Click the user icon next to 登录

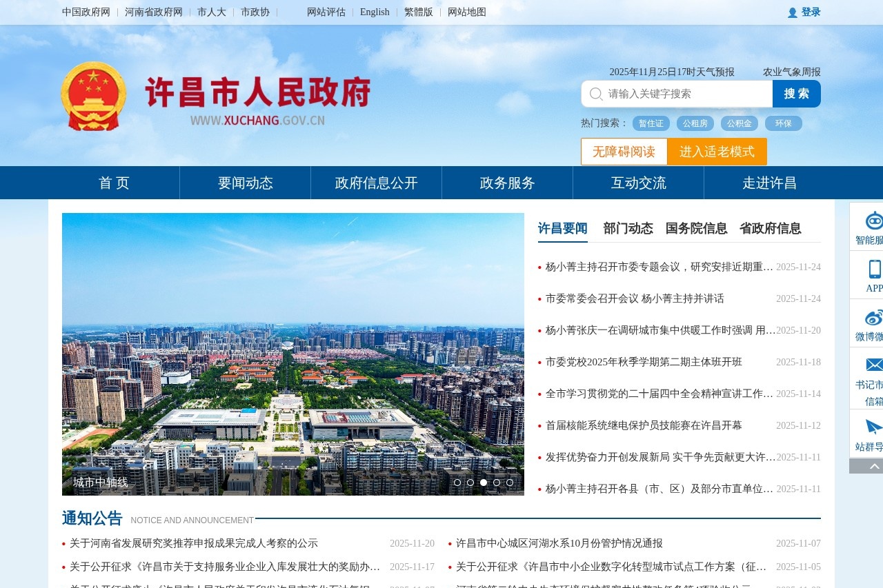coord(793,12)
